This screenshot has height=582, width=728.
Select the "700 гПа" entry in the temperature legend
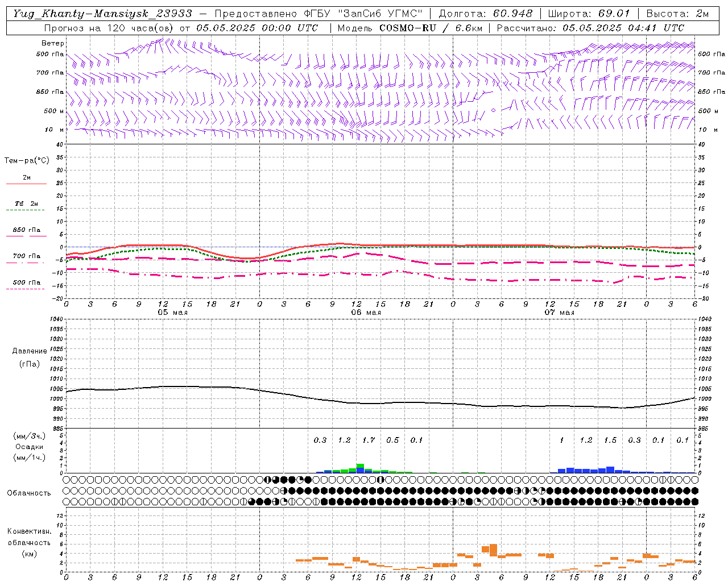(x=26, y=256)
